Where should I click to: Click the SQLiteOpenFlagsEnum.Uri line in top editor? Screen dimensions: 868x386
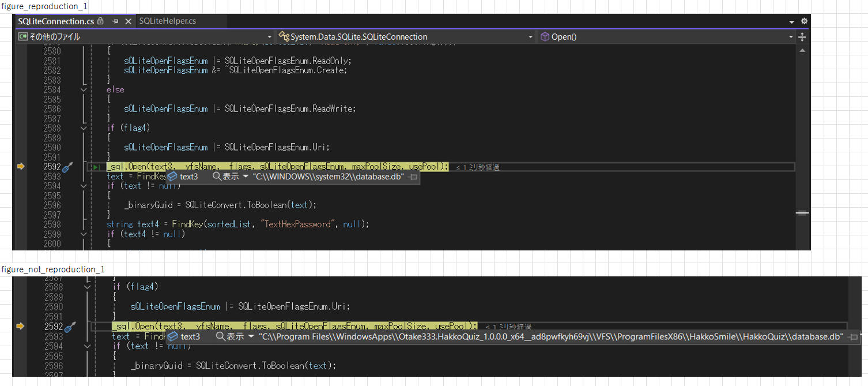click(227, 147)
